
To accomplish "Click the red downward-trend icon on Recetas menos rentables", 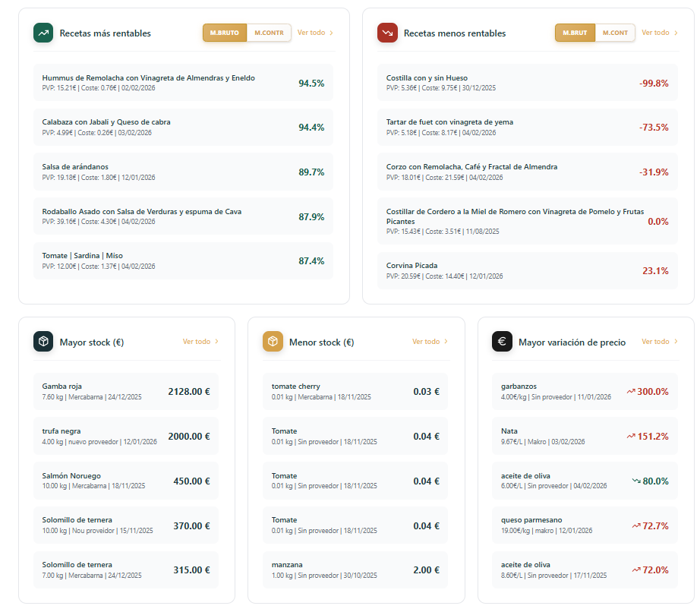I will pyautogui.click(x=389, y=33).
